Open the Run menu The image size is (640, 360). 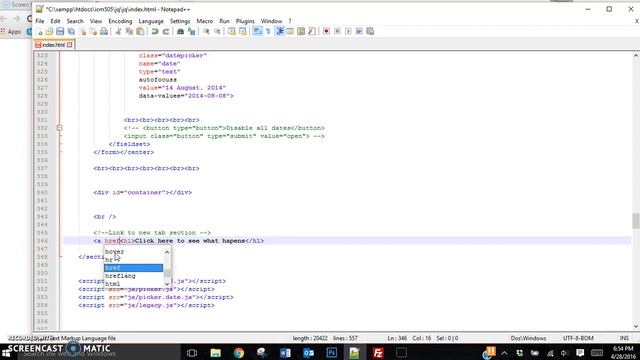pyautogui.click(x=224, y=21)
